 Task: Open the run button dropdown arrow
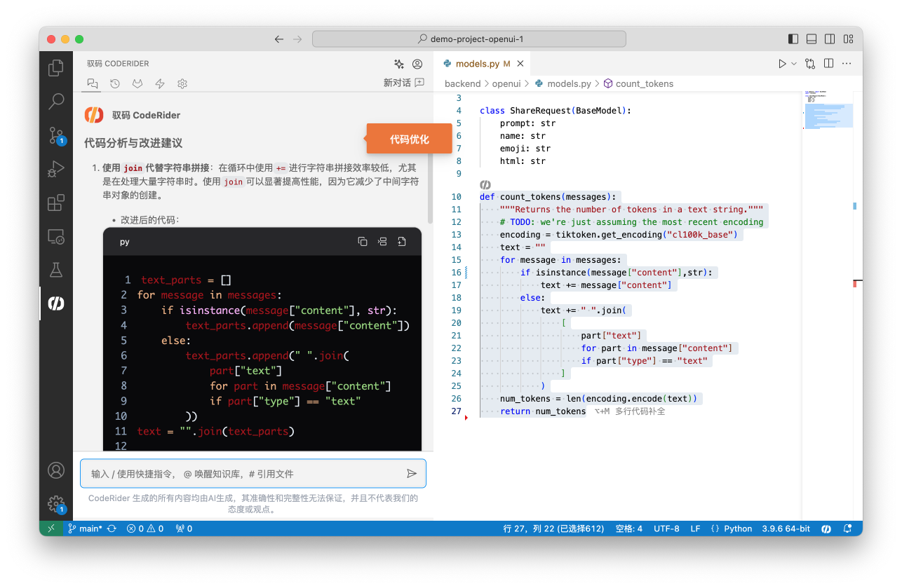coord(795,64)
